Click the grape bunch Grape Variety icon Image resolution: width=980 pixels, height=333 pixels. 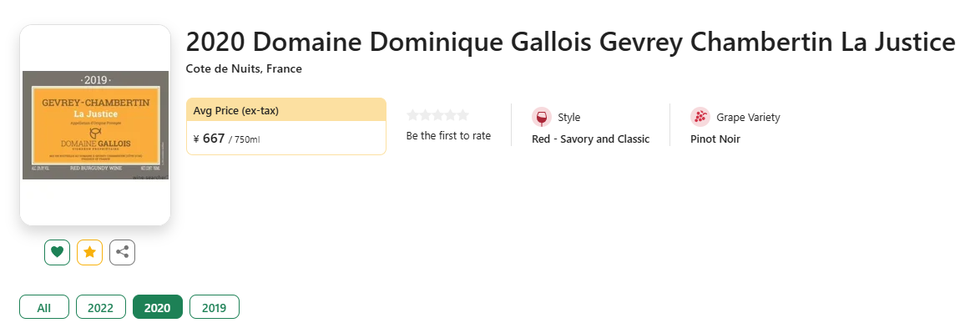point(700,117)
